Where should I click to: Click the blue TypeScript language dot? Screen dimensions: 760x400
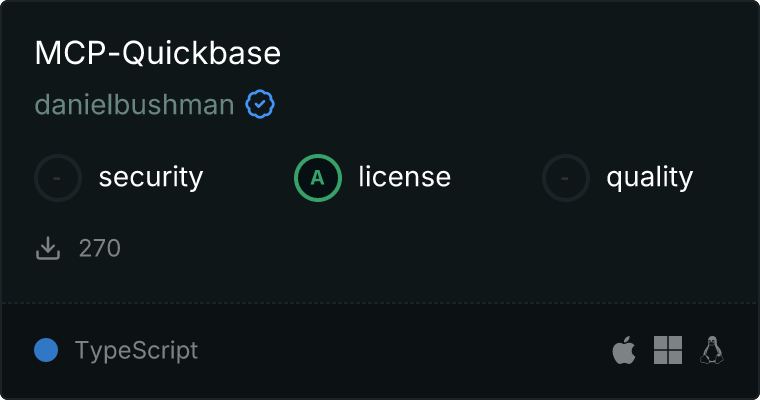point(46,350)
